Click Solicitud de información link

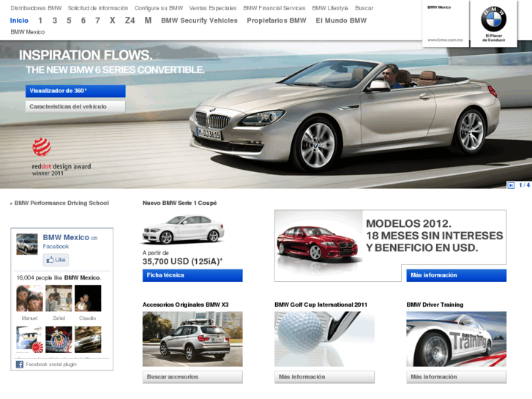pos(98,8)
